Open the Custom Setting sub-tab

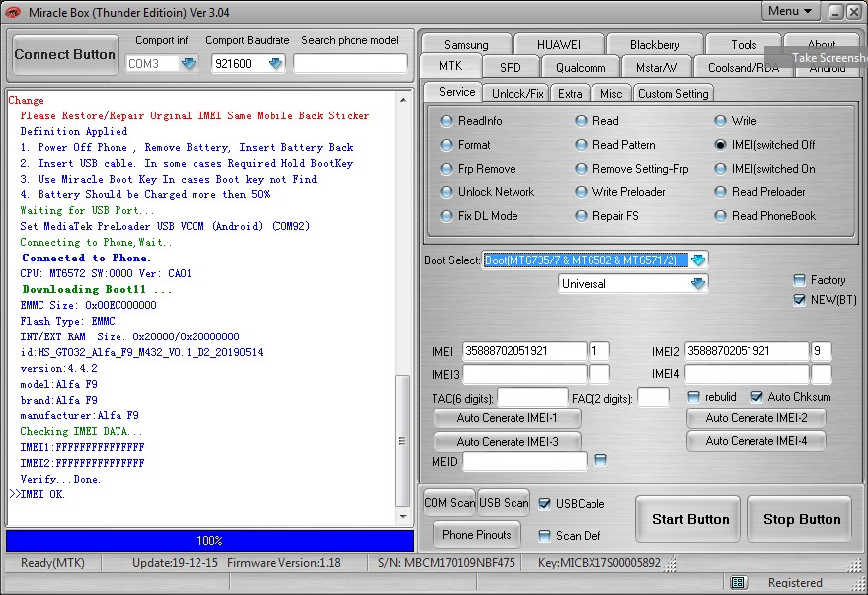[672, 93]
